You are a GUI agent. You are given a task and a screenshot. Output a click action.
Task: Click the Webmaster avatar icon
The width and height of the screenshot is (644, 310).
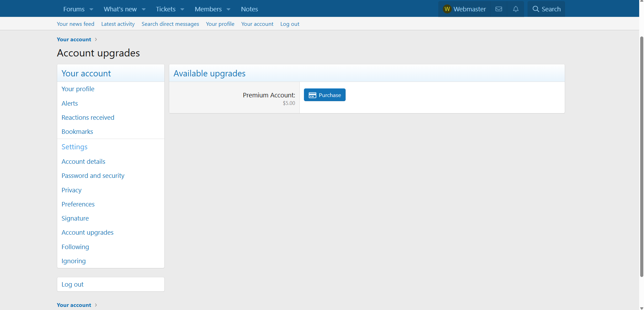click(x=447, y=9)
